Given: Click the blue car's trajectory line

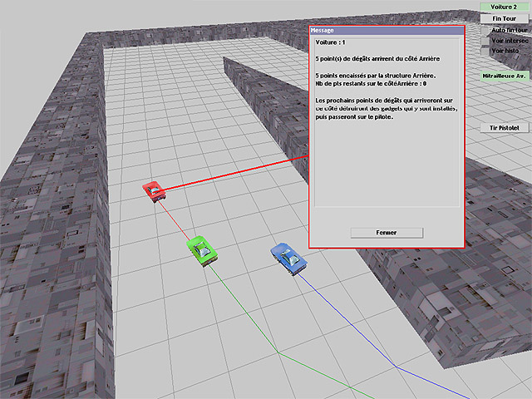Looking at the screenshot, I should pos(349,324).
